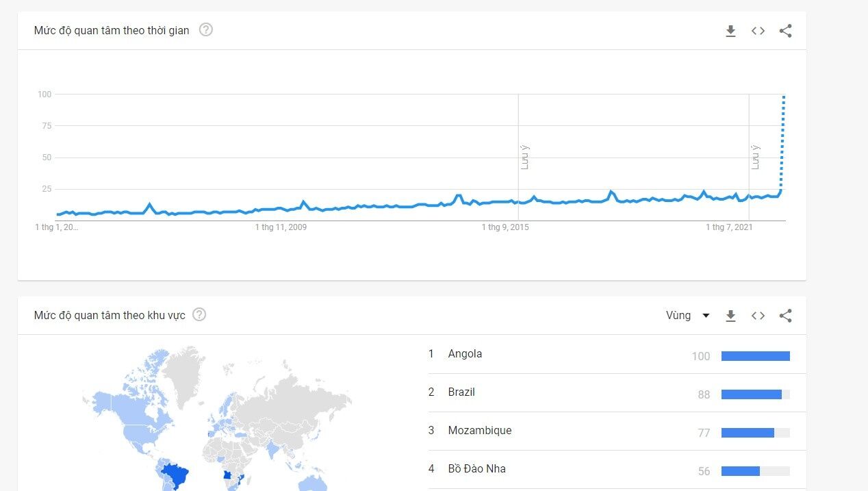Click Brazil's 88 interest bar

[x=752, y=394]
